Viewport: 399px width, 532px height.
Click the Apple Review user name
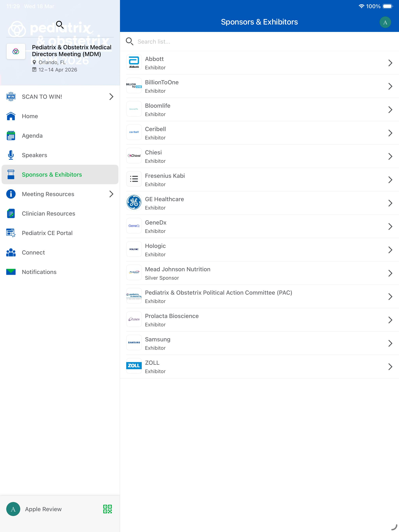(x=43, y=509)
